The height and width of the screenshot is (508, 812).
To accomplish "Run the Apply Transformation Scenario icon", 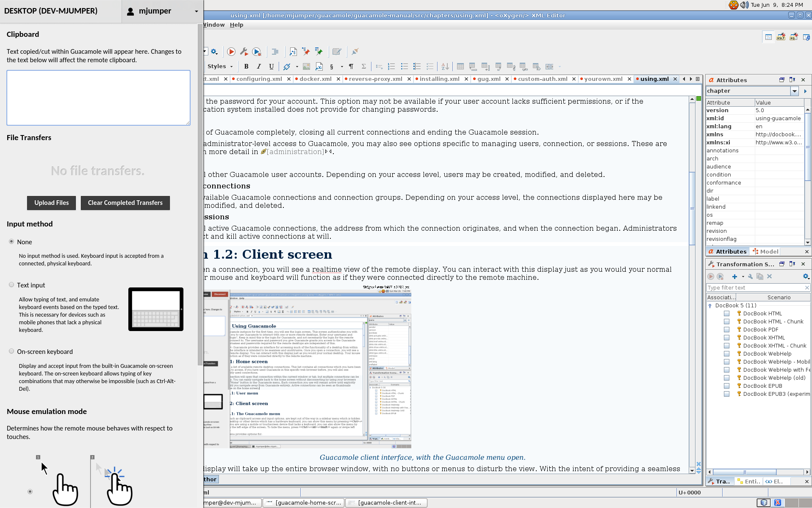I will click(x=231, y=52).
